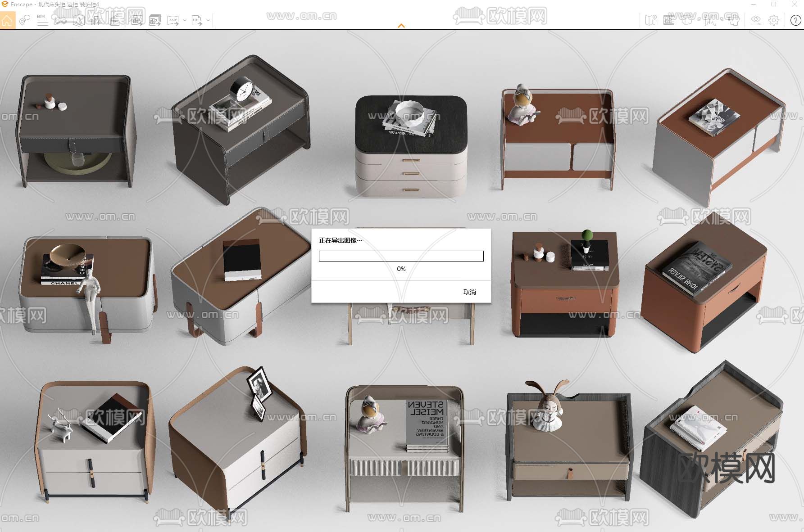Open the general settings gear icon
804x532 pixels.
coord(774,20)
